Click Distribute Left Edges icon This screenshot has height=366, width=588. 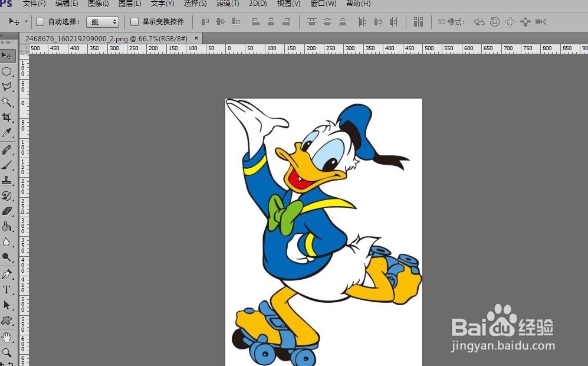click(x=362, y=22)
